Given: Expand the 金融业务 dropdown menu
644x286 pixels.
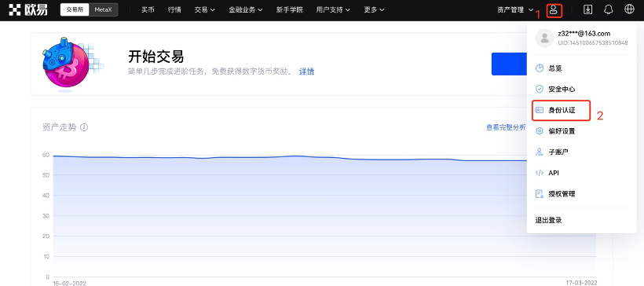Looking at the screenshot, I should (x=246, y=10).
